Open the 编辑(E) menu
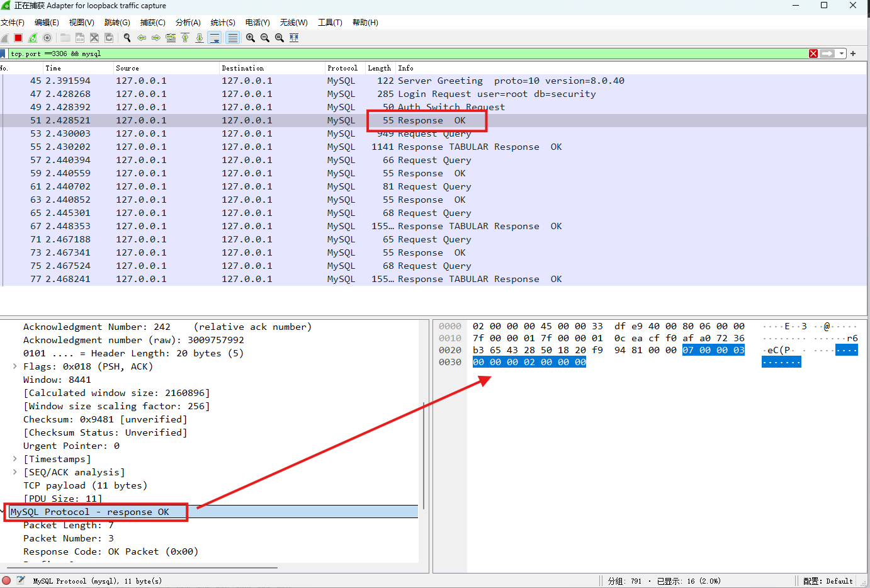 tap(47, 23)
